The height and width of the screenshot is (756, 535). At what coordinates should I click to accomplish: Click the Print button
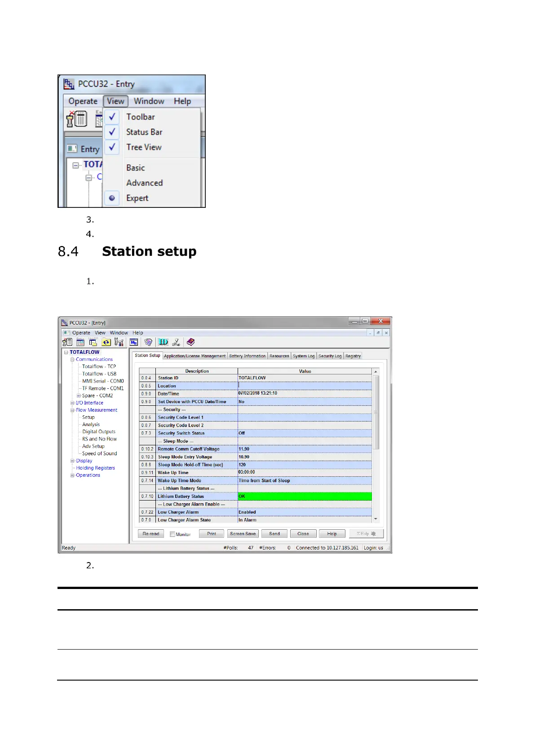(x=212, y=534)
